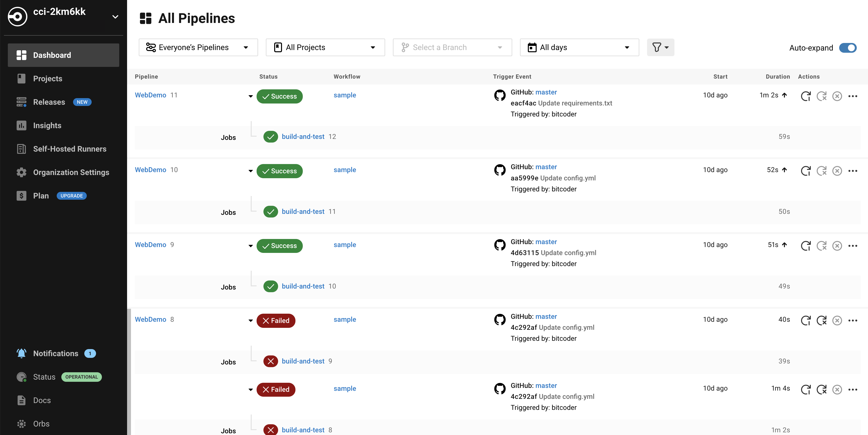The image size is (868, 435).
Task: Toggle the Auto-expand switch
Action: pos(847,48)
